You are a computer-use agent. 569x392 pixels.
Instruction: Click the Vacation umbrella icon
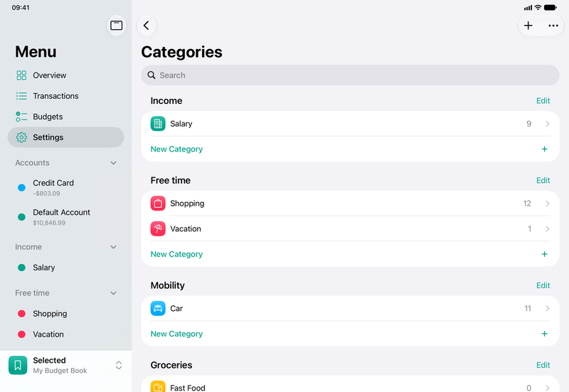tap(158, 228)
